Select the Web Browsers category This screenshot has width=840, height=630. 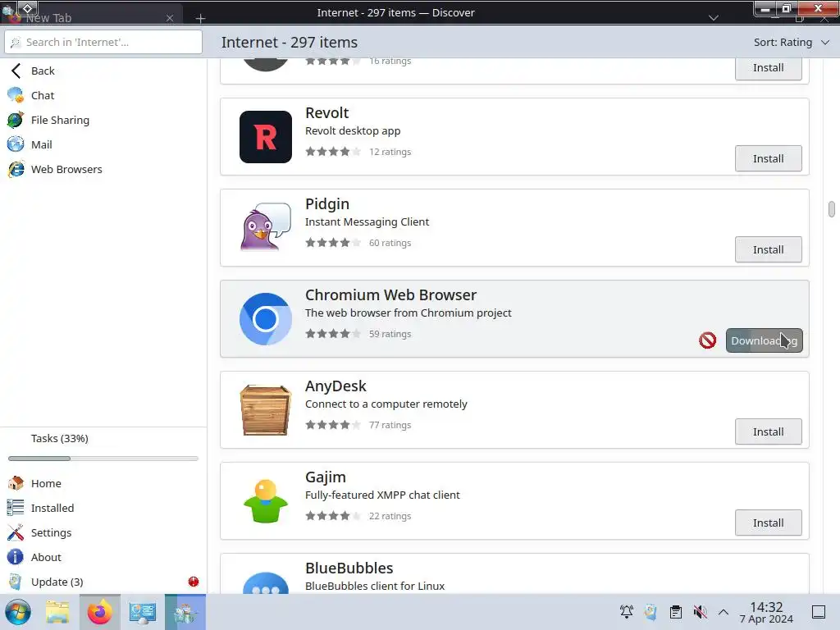[103, 169]
